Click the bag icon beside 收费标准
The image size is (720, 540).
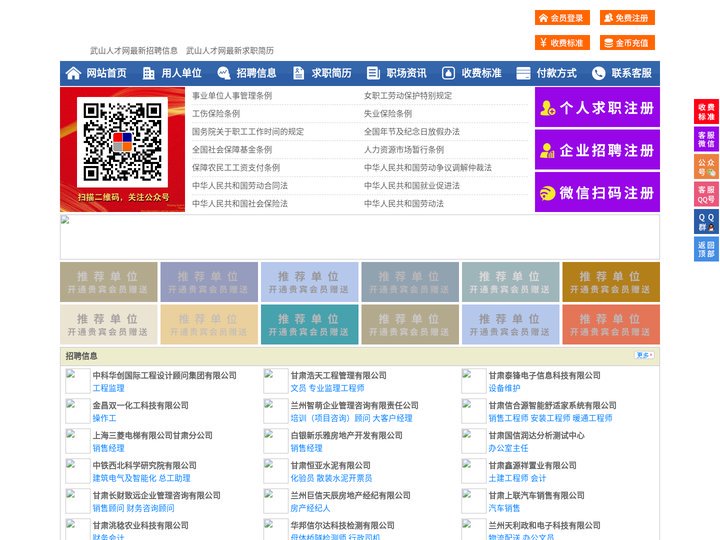coord(448,73)
